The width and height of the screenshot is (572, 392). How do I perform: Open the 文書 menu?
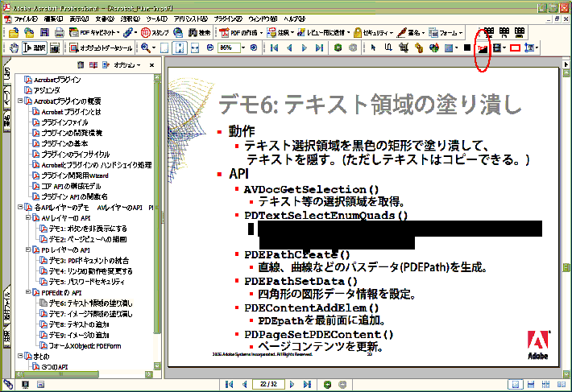(105, 19)
